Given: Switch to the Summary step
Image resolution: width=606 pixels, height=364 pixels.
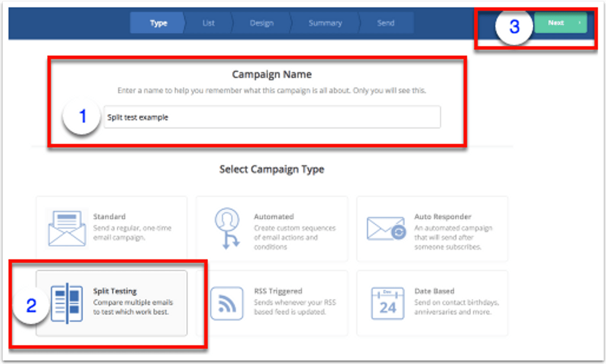Looking at the screenshot, I should coord(325,23).
